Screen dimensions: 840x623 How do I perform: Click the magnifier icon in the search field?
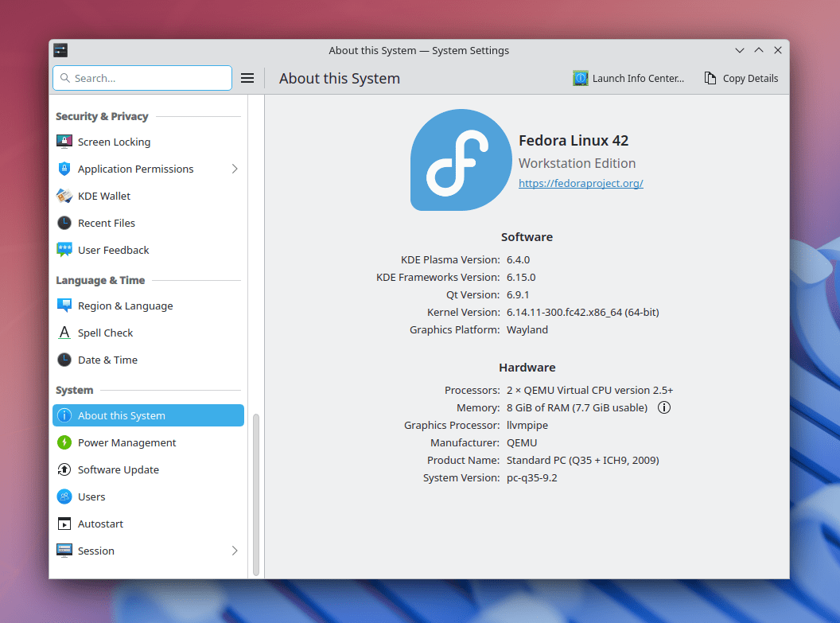(65, 78)
